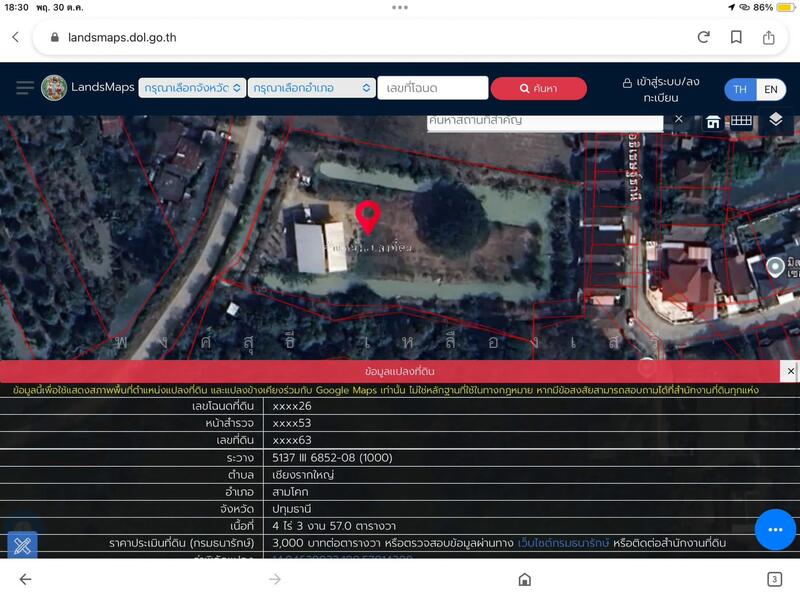Click the land office building icon

coord(713,121)
